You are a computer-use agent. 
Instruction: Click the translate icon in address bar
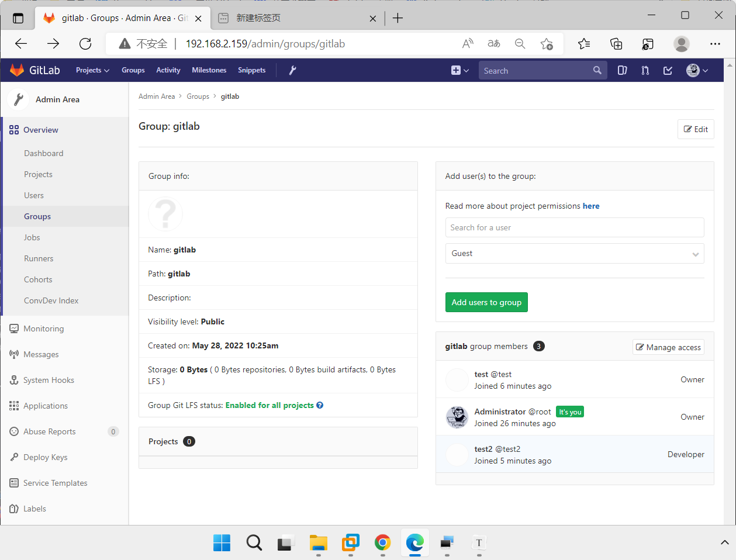494,44
